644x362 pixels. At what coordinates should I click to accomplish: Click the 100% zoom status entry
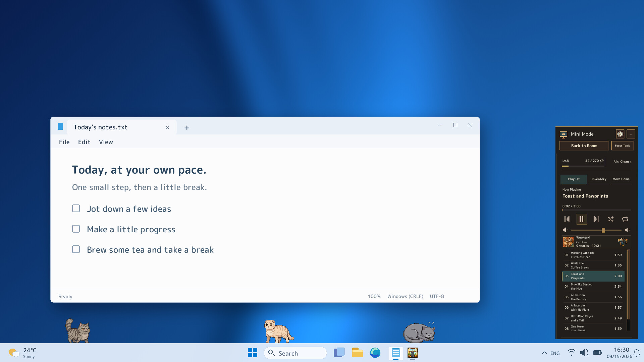(374, 296)
